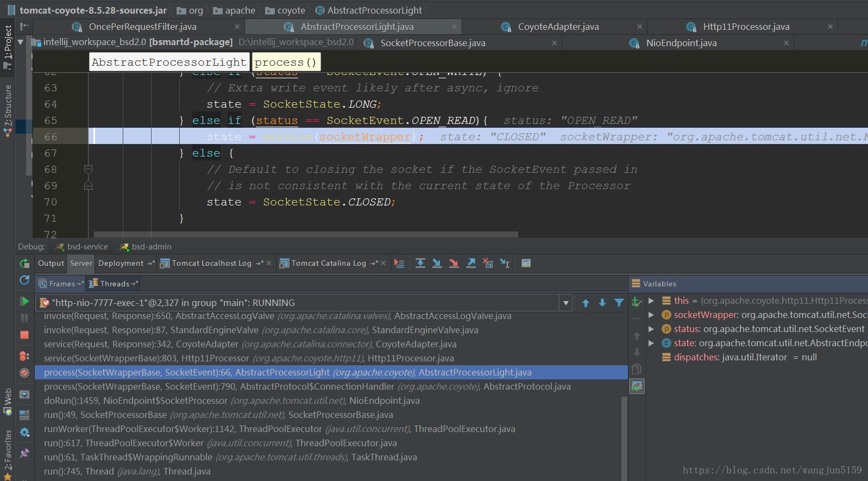Expand the socketWrapper variable node
The image size is (868, 481).
[x=651, y=315]
